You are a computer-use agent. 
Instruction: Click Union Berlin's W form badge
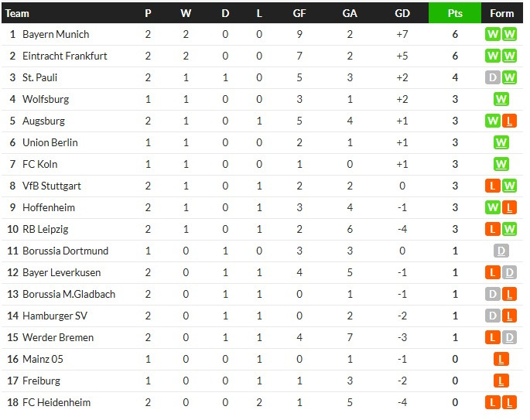501,142
